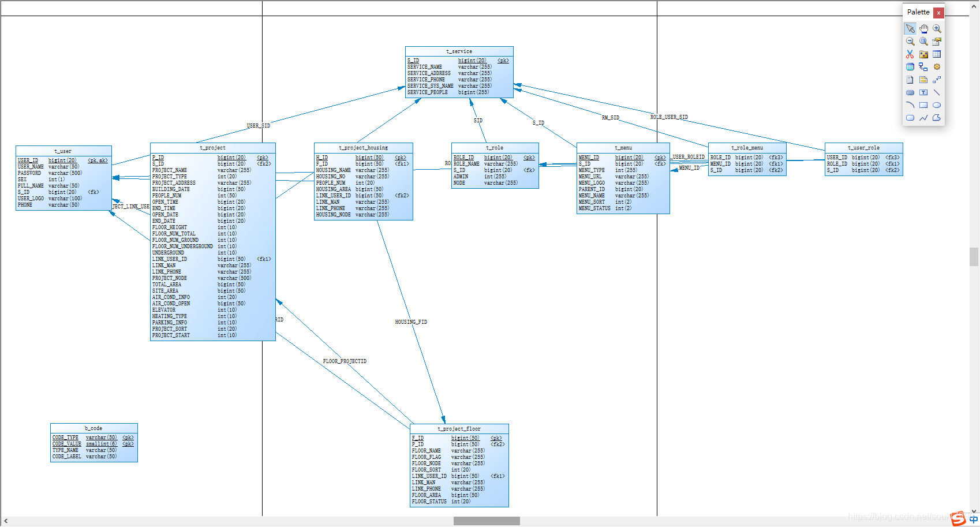The width and height of the screenshot is (980, 527).
Task: Select the Ellipse shape tool
Action: (937, 105)
